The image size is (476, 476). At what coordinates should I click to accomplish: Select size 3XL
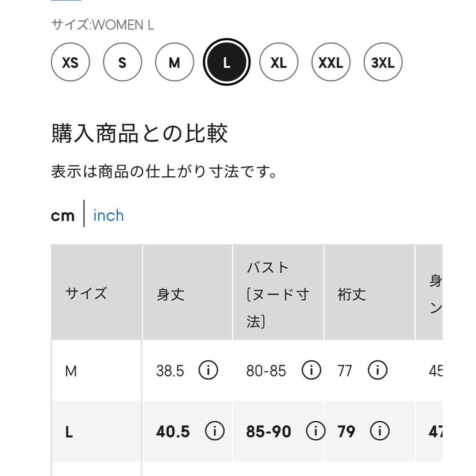pyautogui.click(x=383, y=62)
